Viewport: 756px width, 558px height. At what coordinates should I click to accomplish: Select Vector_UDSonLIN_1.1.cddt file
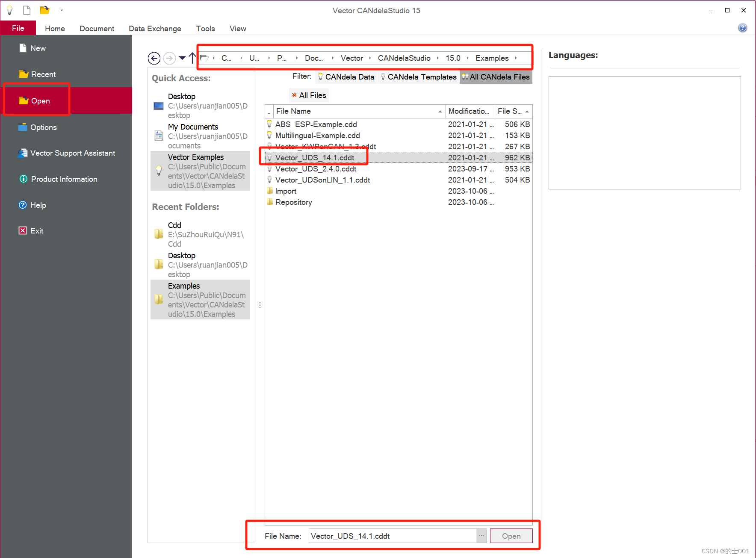pyautogui.click(x=399, y=180)
